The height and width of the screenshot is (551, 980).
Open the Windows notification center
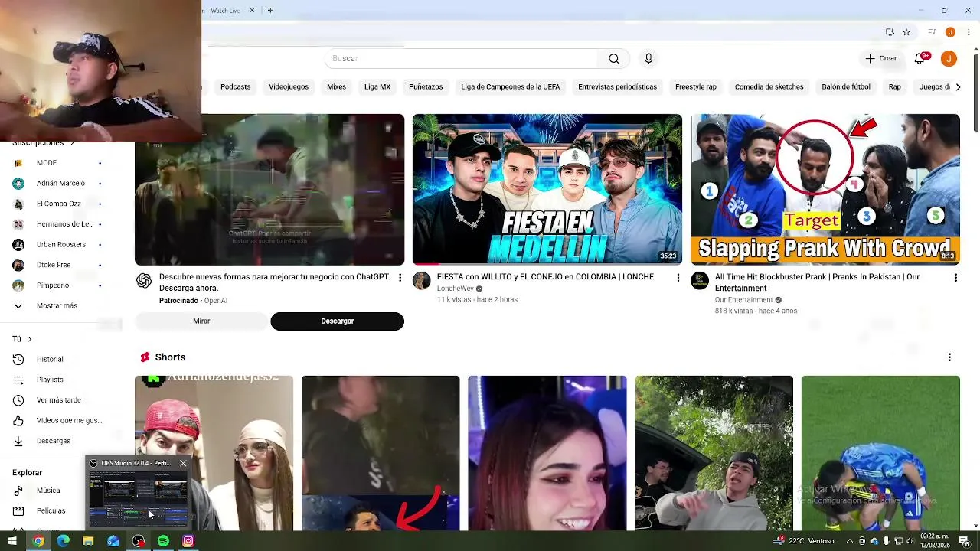tap(964, 541)
